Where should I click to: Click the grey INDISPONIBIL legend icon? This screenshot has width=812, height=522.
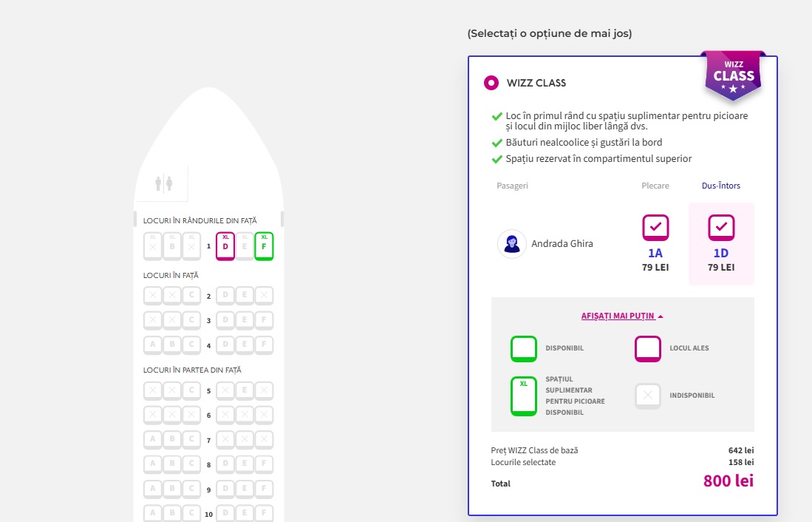[647, 396]
